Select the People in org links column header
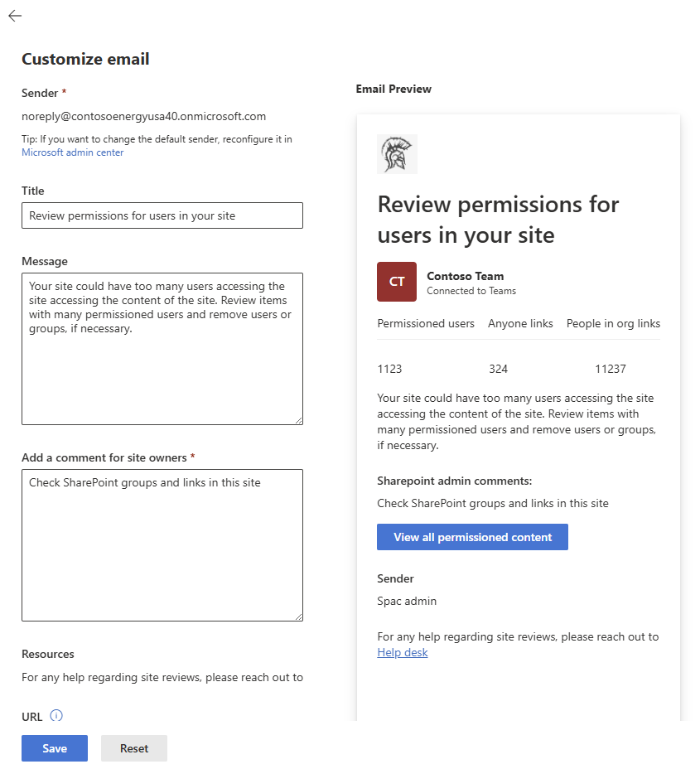The image size is (700, 769). click(x=613, y=323)
